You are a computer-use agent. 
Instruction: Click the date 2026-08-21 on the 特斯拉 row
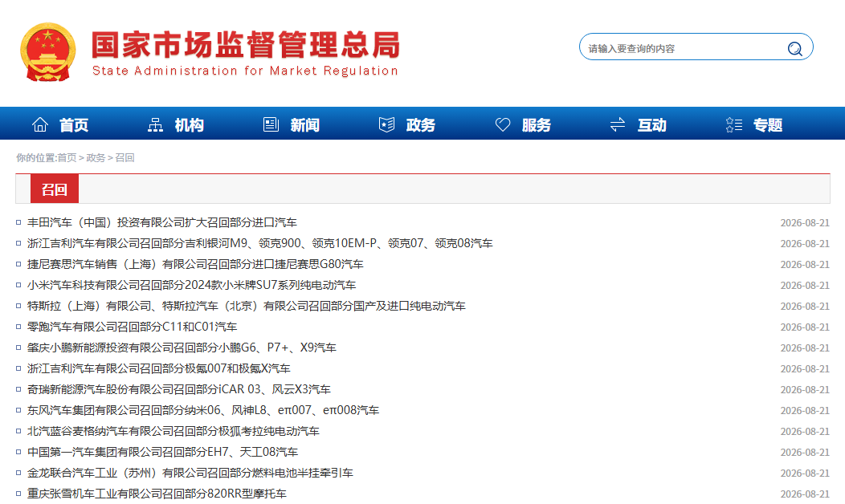click(805, 307)
